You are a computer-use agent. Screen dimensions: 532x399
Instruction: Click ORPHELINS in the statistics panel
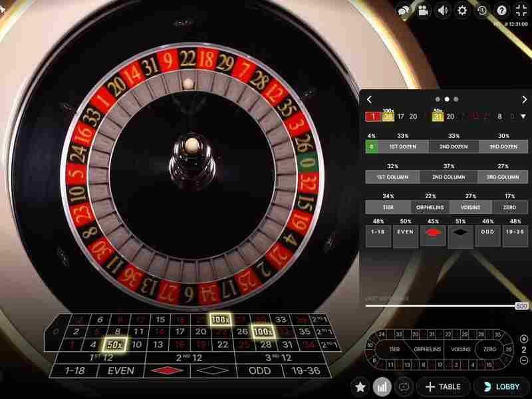coord(430,207)
